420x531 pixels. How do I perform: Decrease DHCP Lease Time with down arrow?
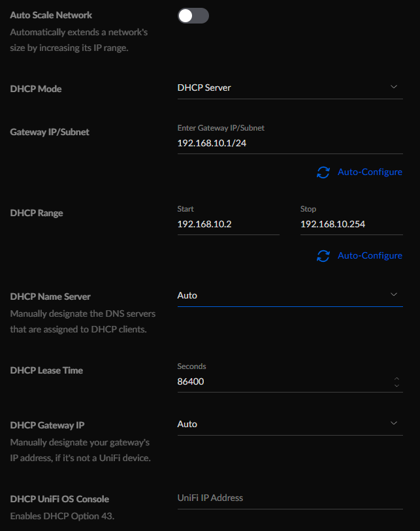click(x=396, y=385)
